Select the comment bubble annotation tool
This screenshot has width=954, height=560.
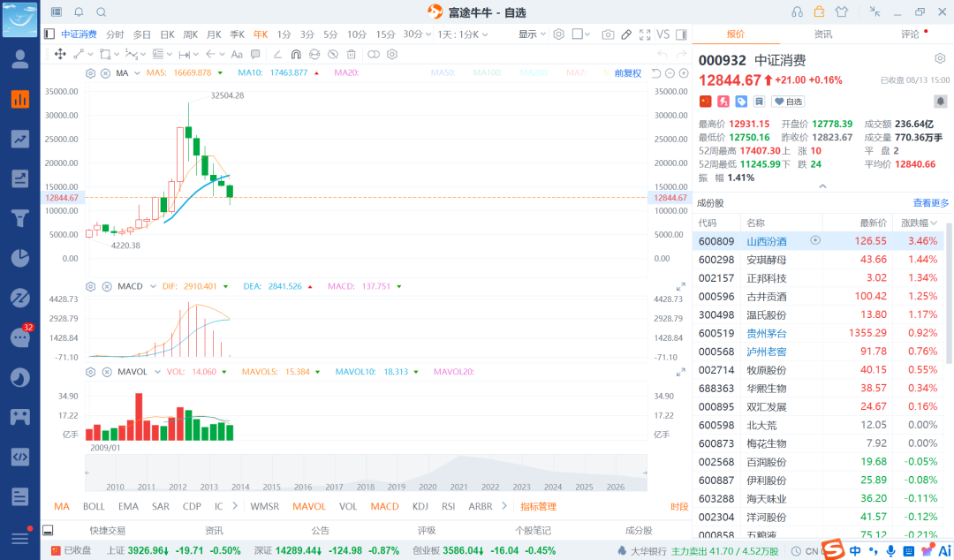(255, 54)
